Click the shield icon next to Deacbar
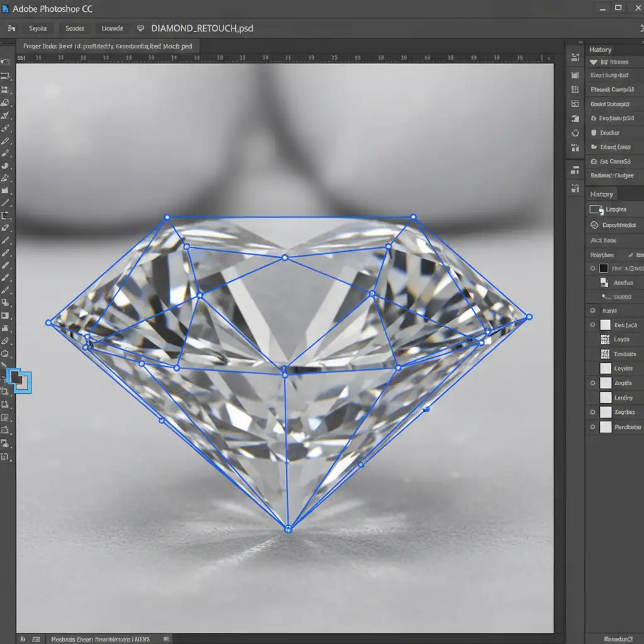 593,133
